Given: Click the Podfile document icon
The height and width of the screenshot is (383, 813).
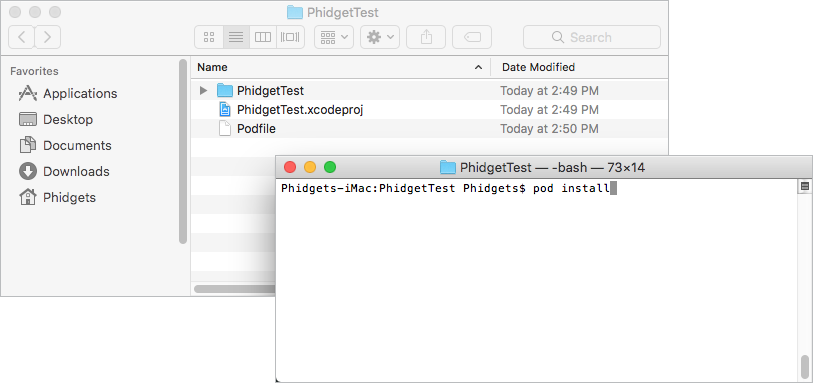Looking at the screenshot, I should 225,129.
